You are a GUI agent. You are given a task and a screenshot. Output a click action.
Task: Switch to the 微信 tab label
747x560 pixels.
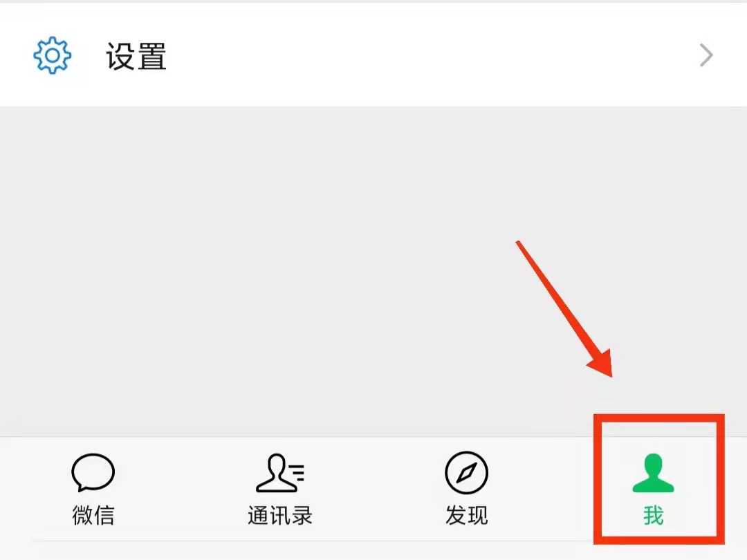pyautogui.click(x=93, y=515)
